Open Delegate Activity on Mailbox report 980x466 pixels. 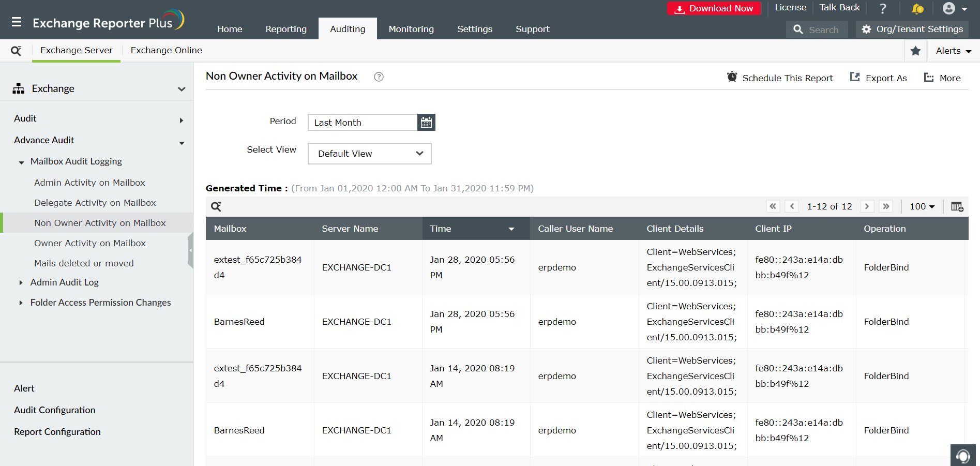[x=95, y=203]
